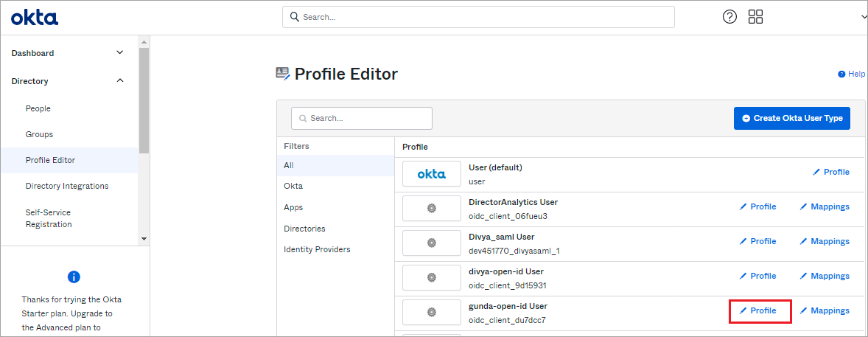The height and width of the screenshot is (337, 868).
Task: Open Mappings for divya-open-id User
Action: (x=825, y=276)
